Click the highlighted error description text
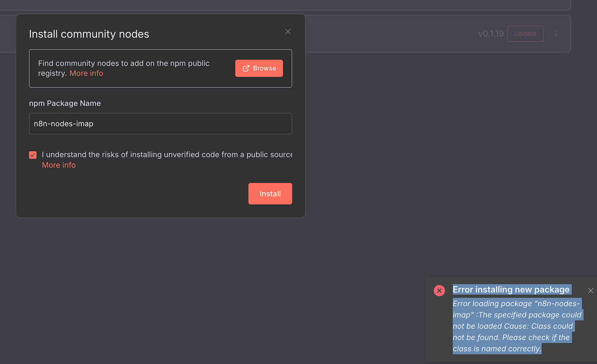 tap(515, 326)
